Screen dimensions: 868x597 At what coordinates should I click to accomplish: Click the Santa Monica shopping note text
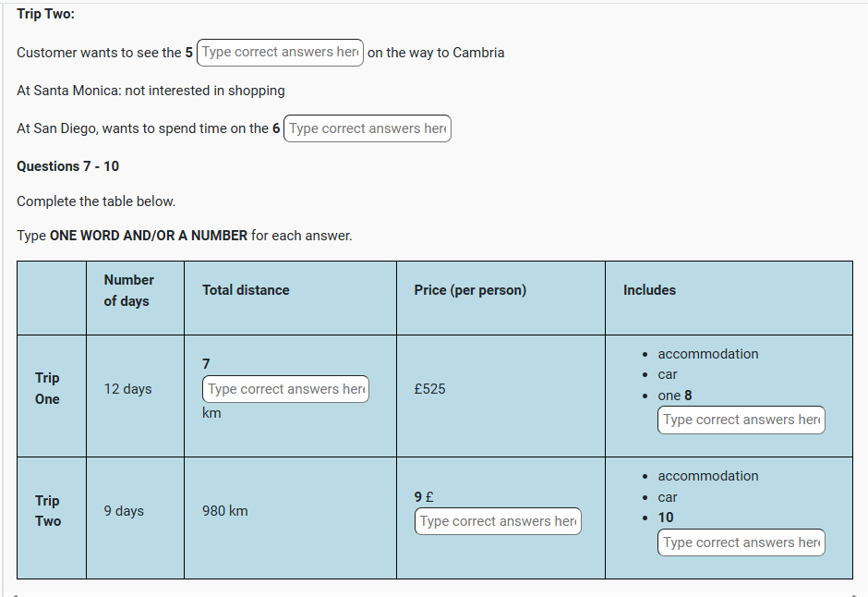pyautogui.click(x=151, y=91)
